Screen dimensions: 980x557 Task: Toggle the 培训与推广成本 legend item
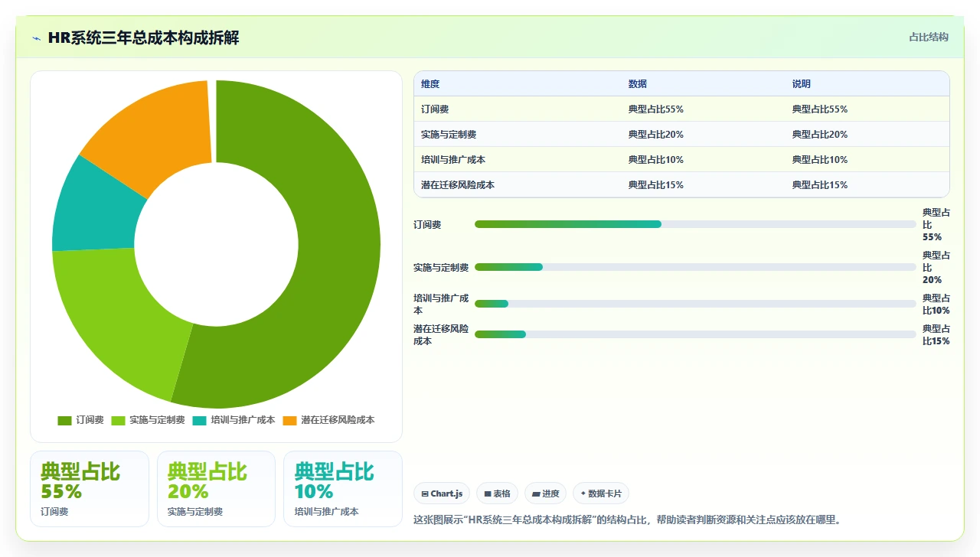234,420
